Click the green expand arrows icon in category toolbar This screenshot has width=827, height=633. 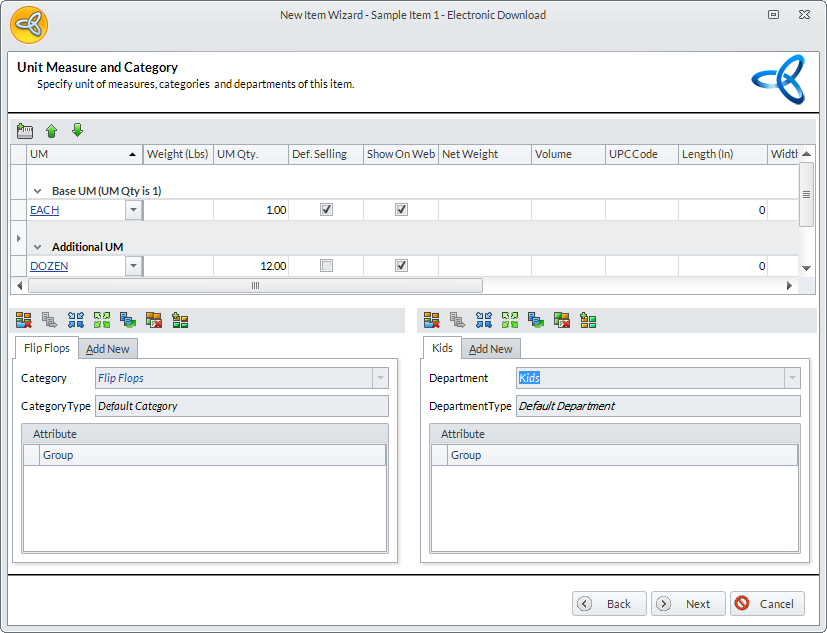click(101, 320)
